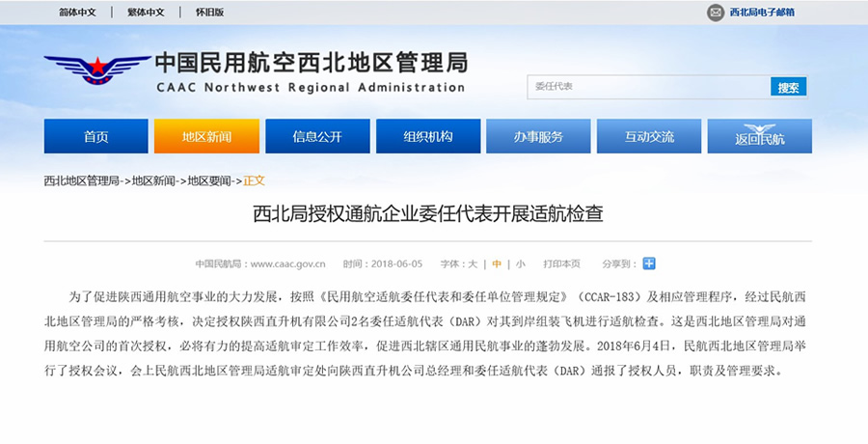This screenshot has width=868, height=444.
Task: Click the 搜索 button
Action: (x=788, y=87)
